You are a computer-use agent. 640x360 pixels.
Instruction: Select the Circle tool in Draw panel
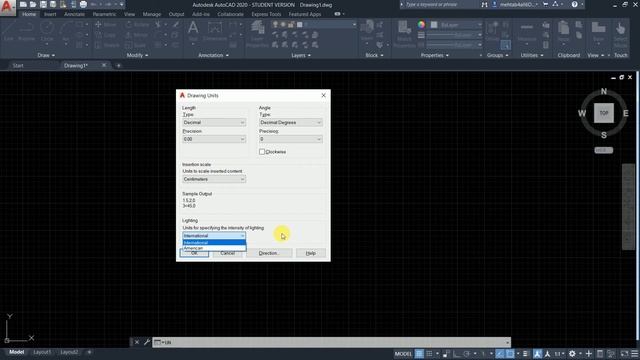click(47, 30)
